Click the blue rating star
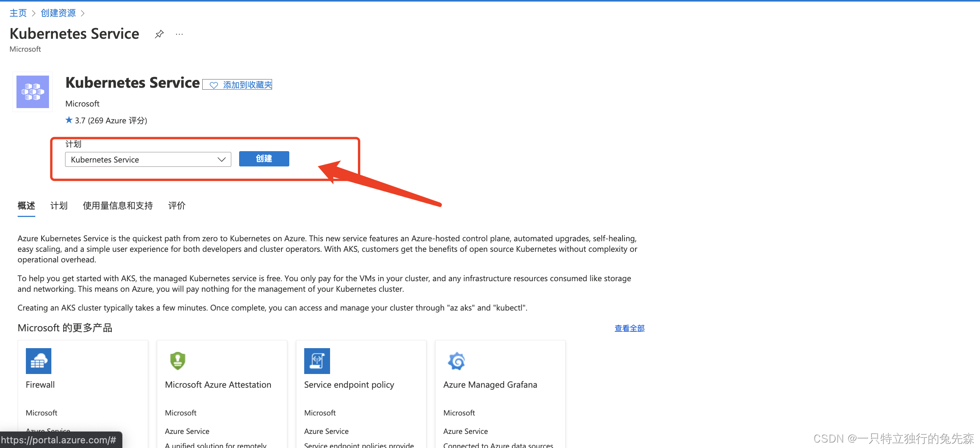The height and width of the screenshot is (448, 980). [x=69, y=120]
